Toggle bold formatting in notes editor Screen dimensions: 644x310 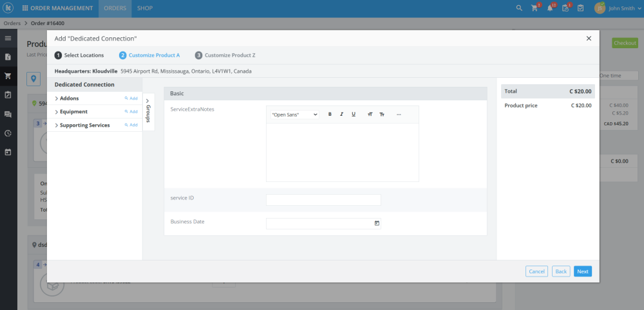coord(330,114)
